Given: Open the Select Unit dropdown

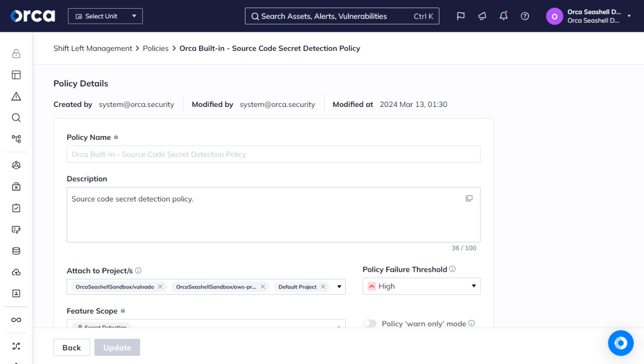Looking at the screenshot, I should tap(105, 16).
